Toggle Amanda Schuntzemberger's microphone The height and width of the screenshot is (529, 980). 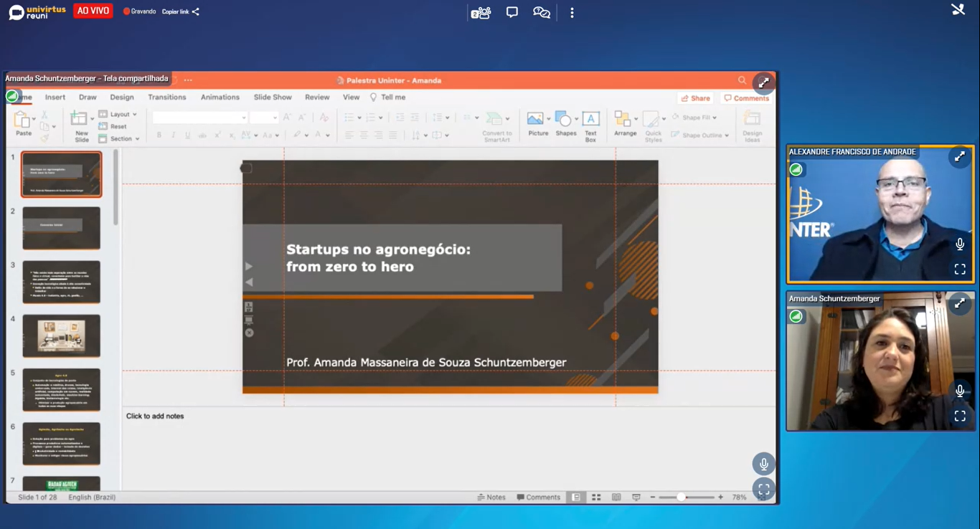960,391
